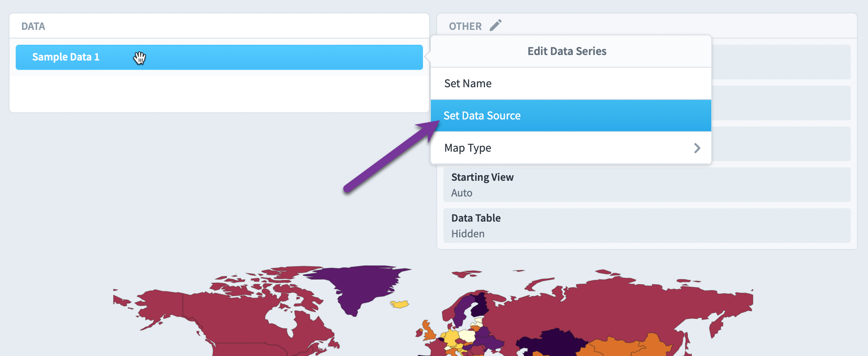The width and height of the screenshot is (868, 356).
Task: Choose Set Data Source menu entry
Action: 571,116
